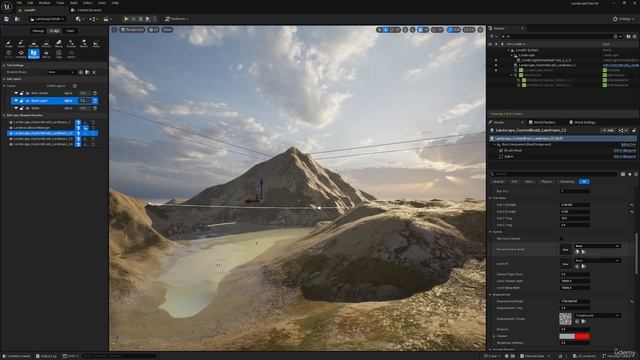Switch to the Manage landscape tab
640x360 pixels.
click(x=38, y=31)
